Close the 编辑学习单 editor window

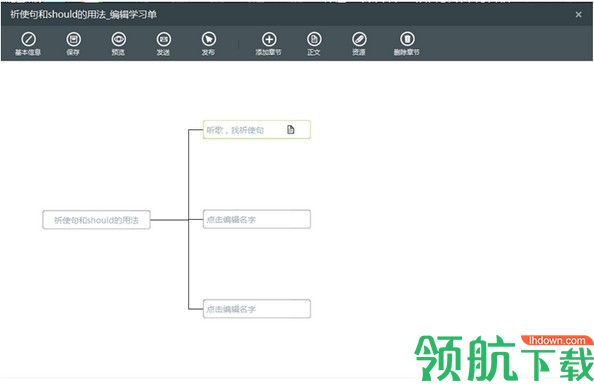(578, 14)
